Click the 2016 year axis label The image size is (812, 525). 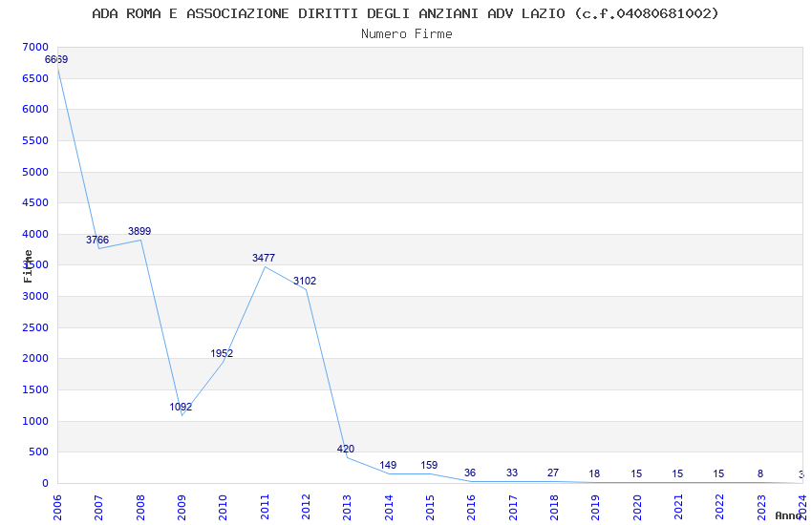471,508
